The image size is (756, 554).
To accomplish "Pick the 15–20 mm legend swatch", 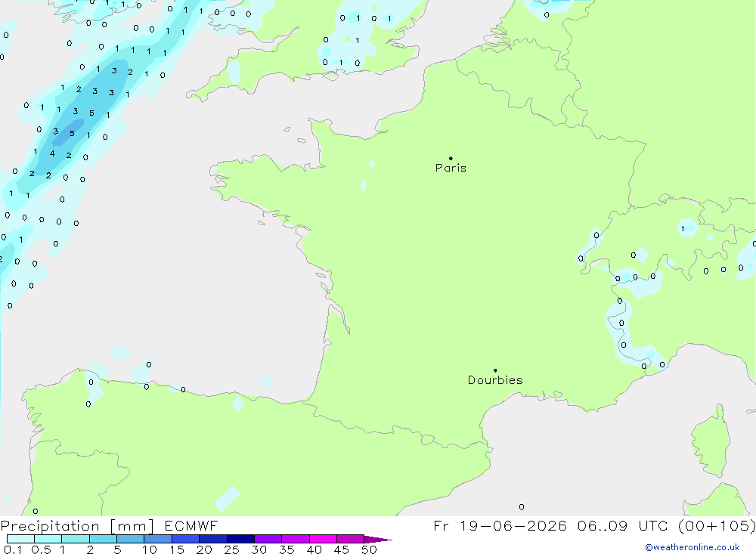I will [x=186, y=539].
